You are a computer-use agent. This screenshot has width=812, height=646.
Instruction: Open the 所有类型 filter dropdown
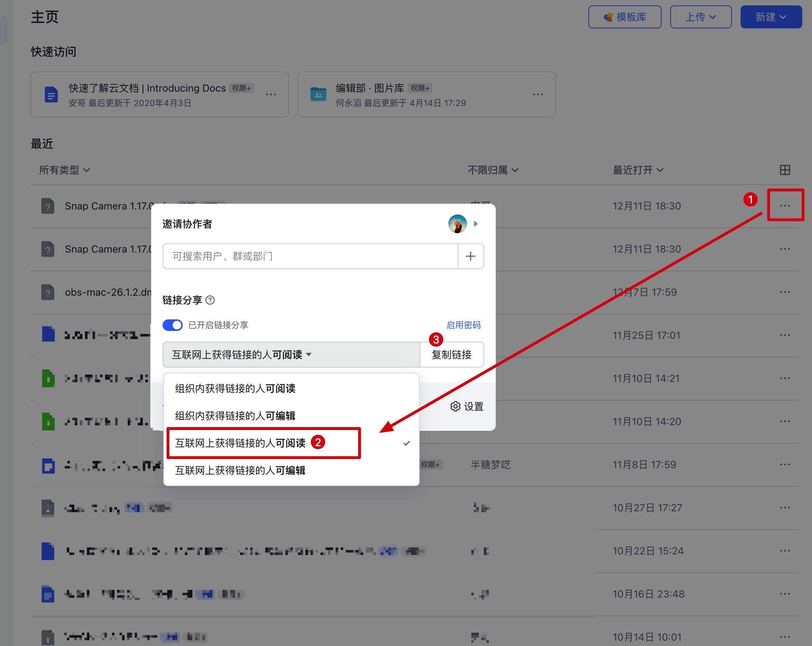[64, 170]
